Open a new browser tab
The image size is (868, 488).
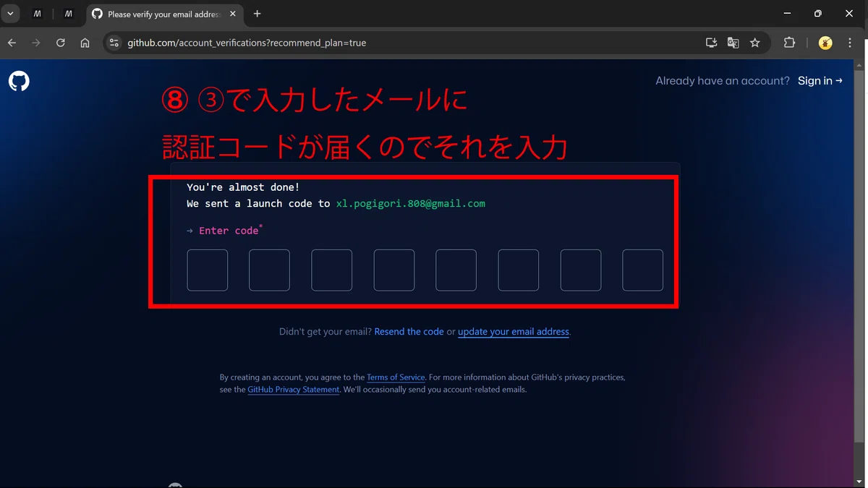coord(257,14)
